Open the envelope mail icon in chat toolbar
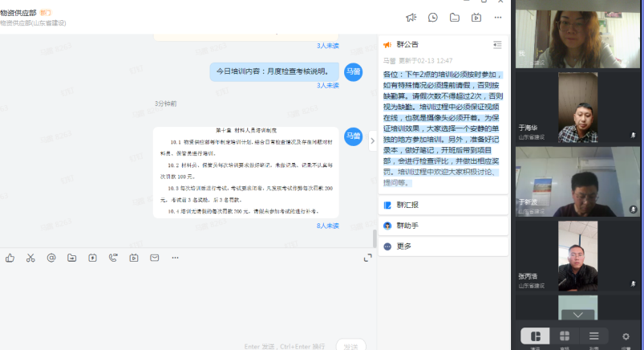The image size is (644, 350). (153, 258)
